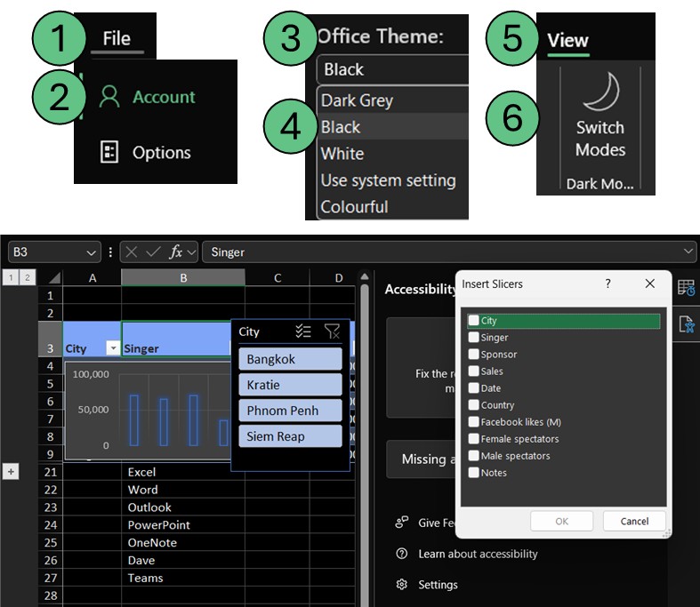700x607 pixels.
Task: Toggle Multi-Select icon in City slicer
Action: pos(303,331)
